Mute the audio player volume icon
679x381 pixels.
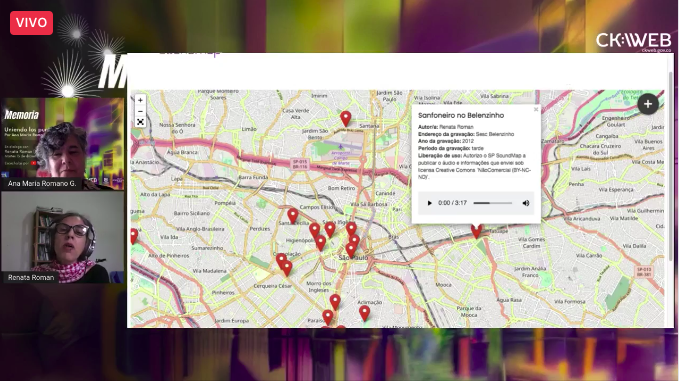click(526, 203)
